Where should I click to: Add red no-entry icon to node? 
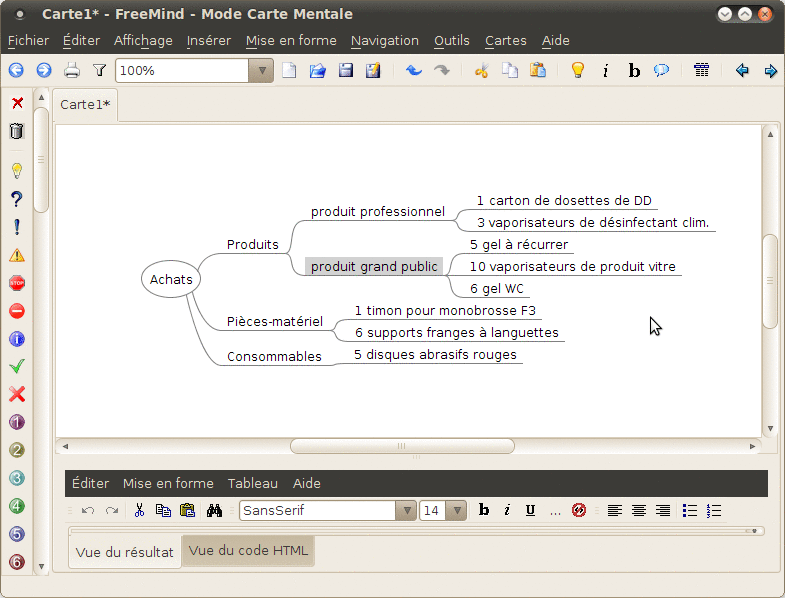coord(17,311)
